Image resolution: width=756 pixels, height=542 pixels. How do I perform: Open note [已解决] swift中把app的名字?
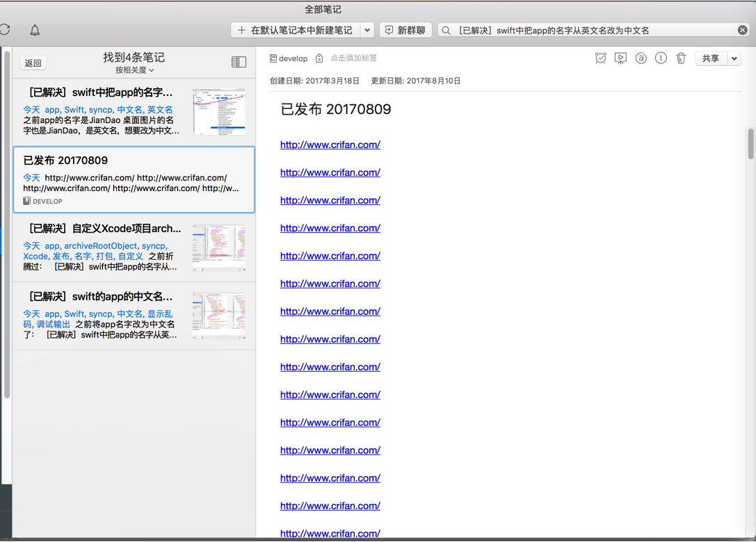pyautogui.click(x=134, y=113)
